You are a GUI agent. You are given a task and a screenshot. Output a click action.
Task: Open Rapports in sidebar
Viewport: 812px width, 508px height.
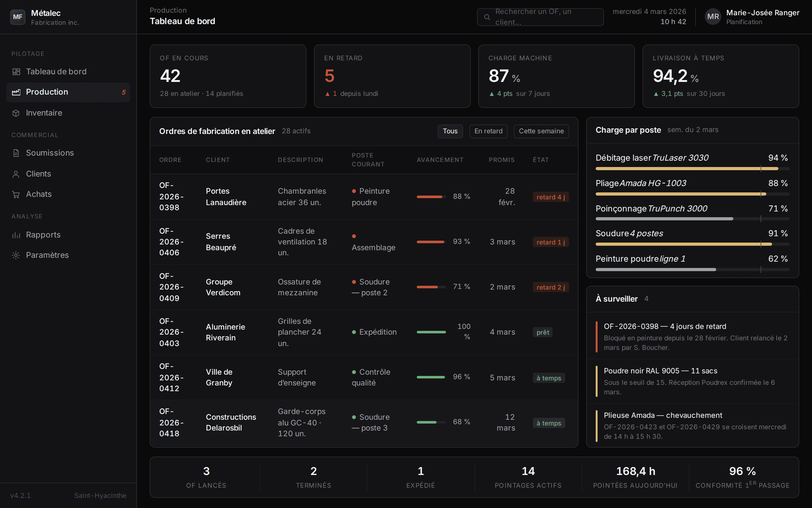(x=68, y=235)
